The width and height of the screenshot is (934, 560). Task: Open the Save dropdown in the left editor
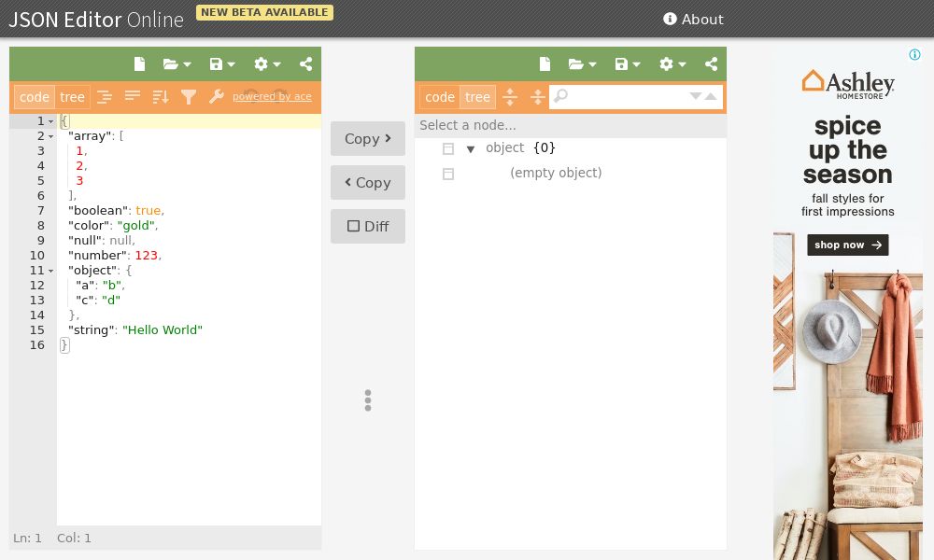(x=221, y=63)
